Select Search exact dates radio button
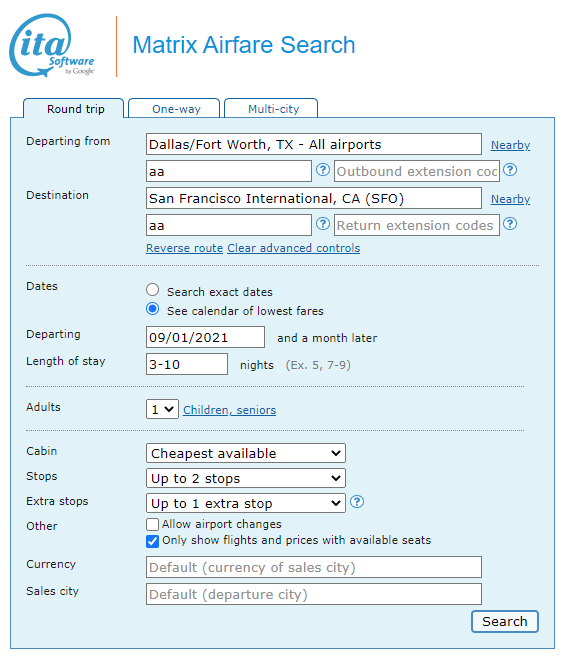Image resolution: width=567 pixels, height=661 pixels. pyautogui.click(x=153, y=290)
